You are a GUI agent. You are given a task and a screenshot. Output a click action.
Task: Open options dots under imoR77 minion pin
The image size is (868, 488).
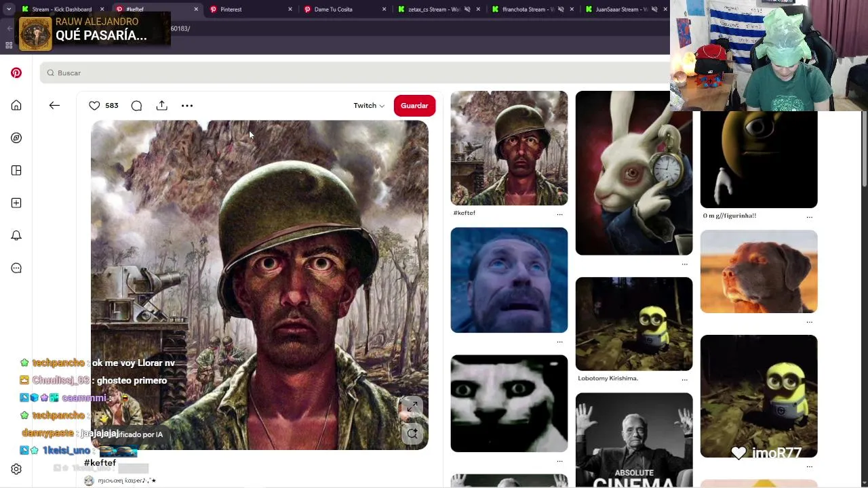(809, 466)
